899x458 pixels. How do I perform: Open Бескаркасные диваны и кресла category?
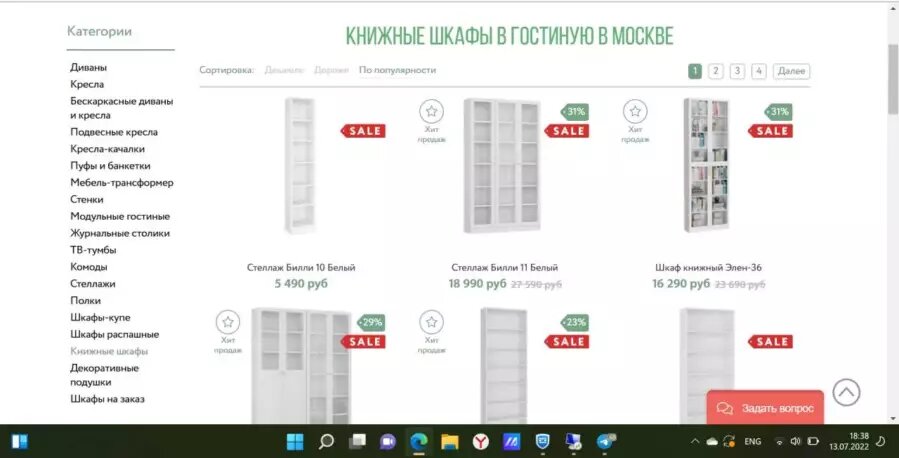click(122, 108)
